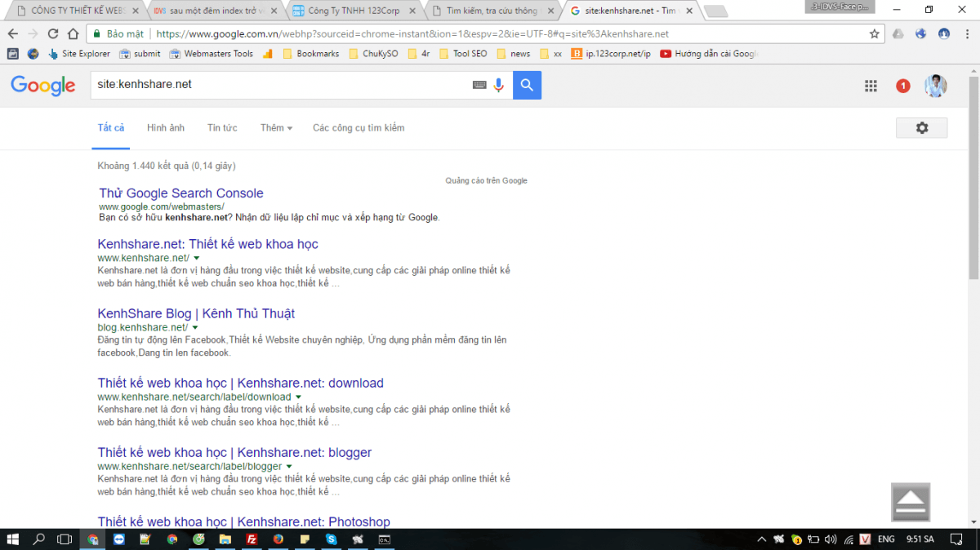
Task: Open the 'Kenhshare.net: Photoshop' result
Action: pyautogui.click(x=243, y=521)
